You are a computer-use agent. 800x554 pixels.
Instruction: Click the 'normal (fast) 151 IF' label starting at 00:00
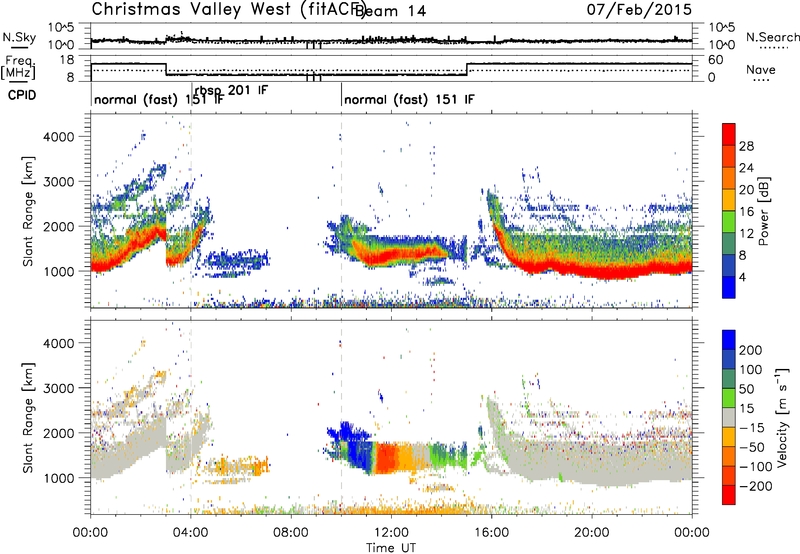coord(159,99)
